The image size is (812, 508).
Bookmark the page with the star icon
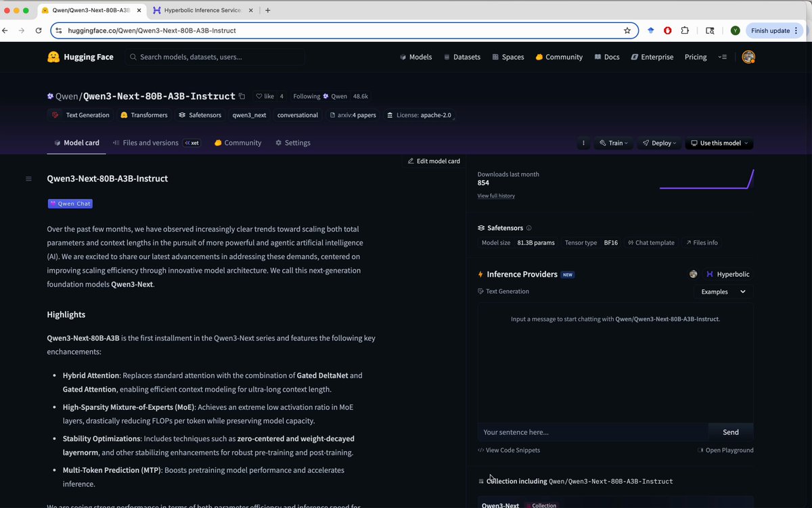(x=627, y=30)
